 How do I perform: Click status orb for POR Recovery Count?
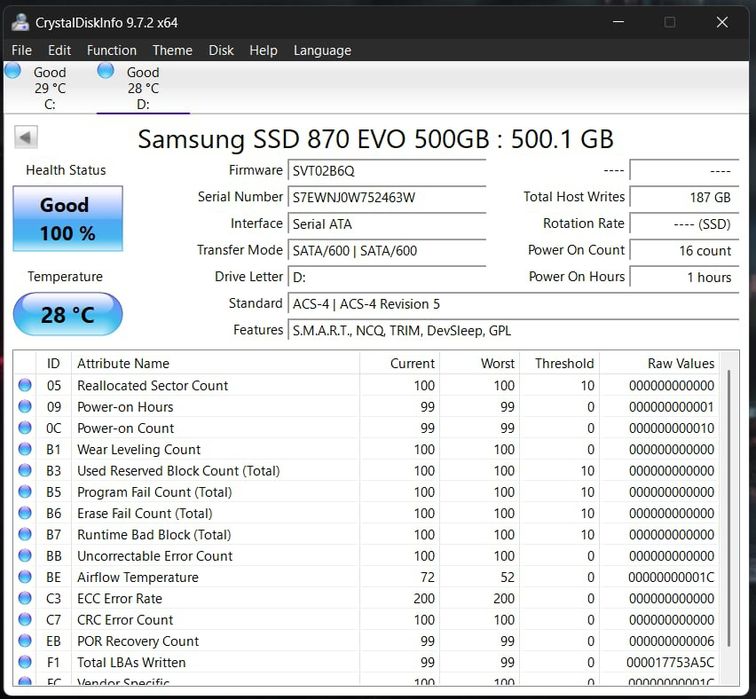click(25, 641)
